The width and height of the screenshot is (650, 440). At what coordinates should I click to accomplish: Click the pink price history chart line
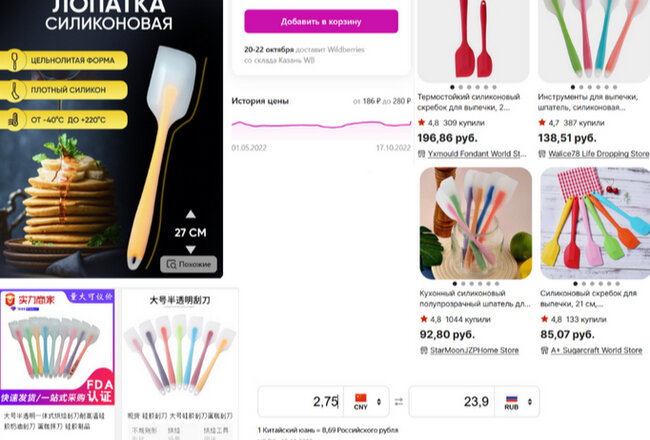point(321,124)
